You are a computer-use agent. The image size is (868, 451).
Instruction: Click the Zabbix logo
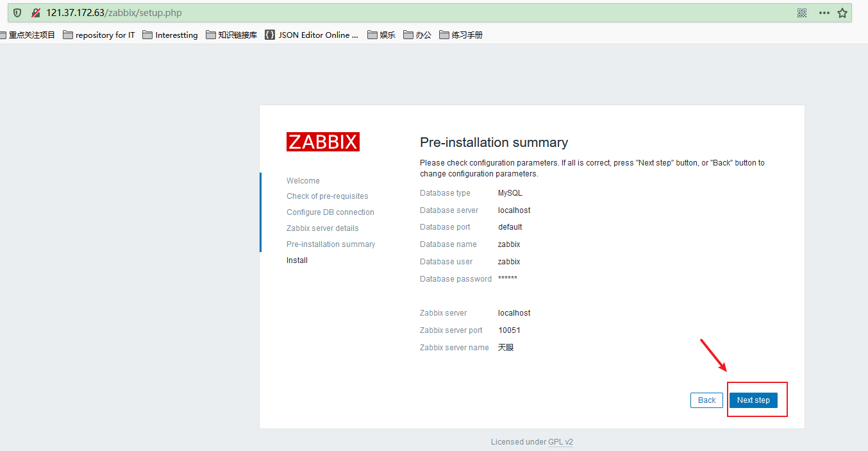coord(322,141)
